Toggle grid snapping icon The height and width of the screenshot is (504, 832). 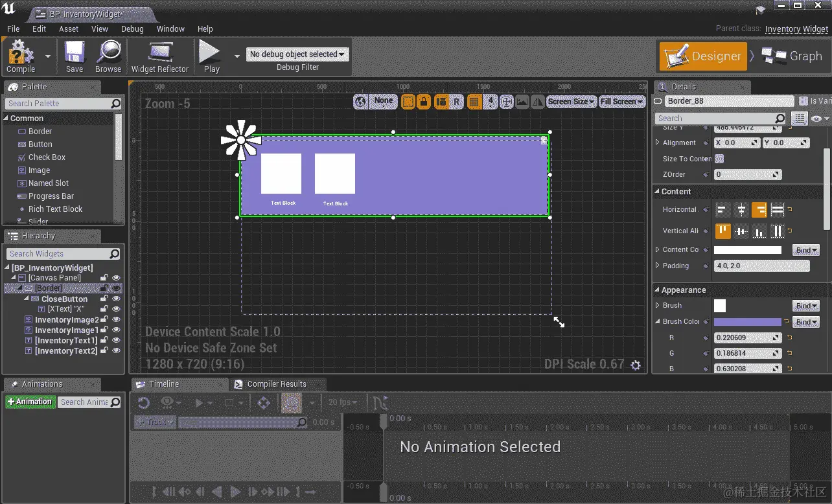pos(474,102)
